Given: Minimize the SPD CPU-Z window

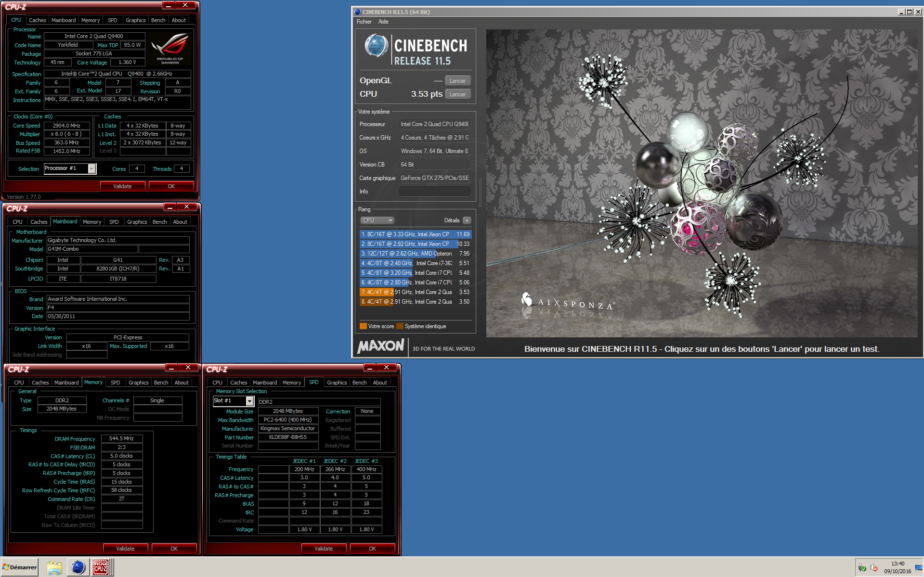Looking at the screenshot, I should point(369,368).
